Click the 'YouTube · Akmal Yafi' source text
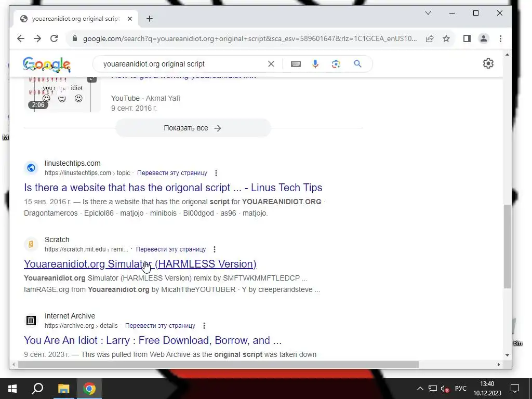 (145, 98)
